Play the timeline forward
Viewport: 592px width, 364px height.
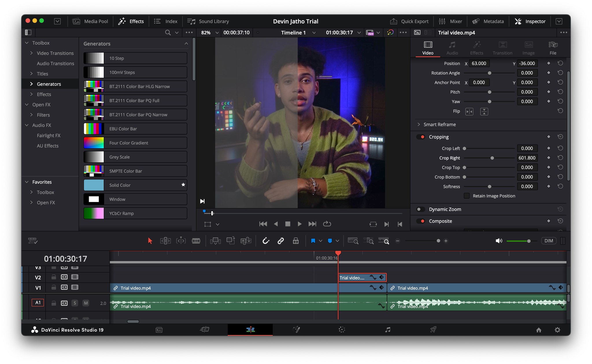pos(299,224)
